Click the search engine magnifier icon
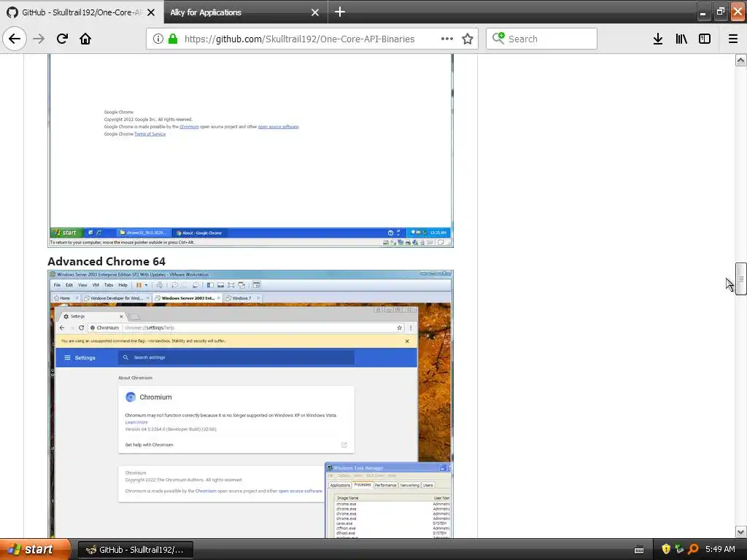The width and height of the screenshot is (747, 560). [x=498, y=38]
